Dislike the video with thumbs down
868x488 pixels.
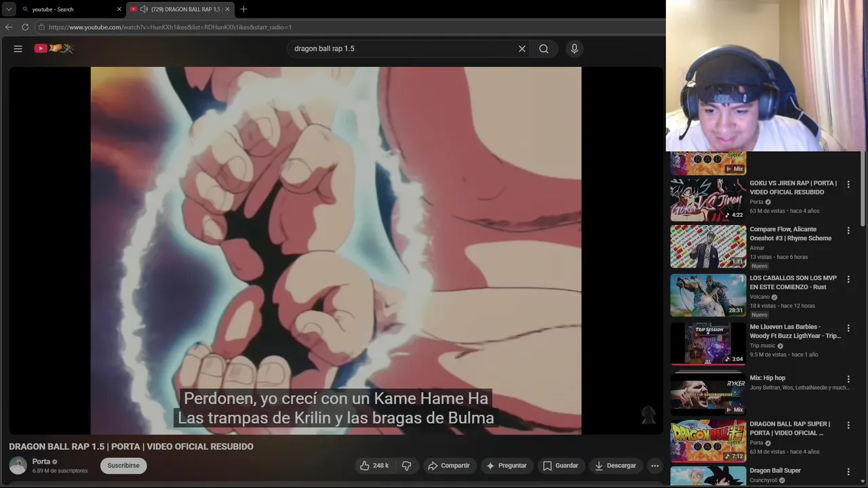pos(407,466)
